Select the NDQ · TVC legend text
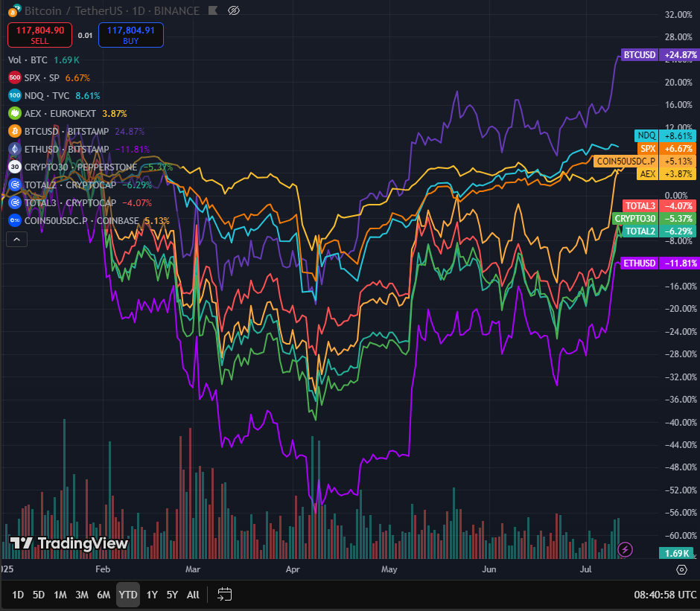Viewport: 700px width, 611px height. coord(47,95)
